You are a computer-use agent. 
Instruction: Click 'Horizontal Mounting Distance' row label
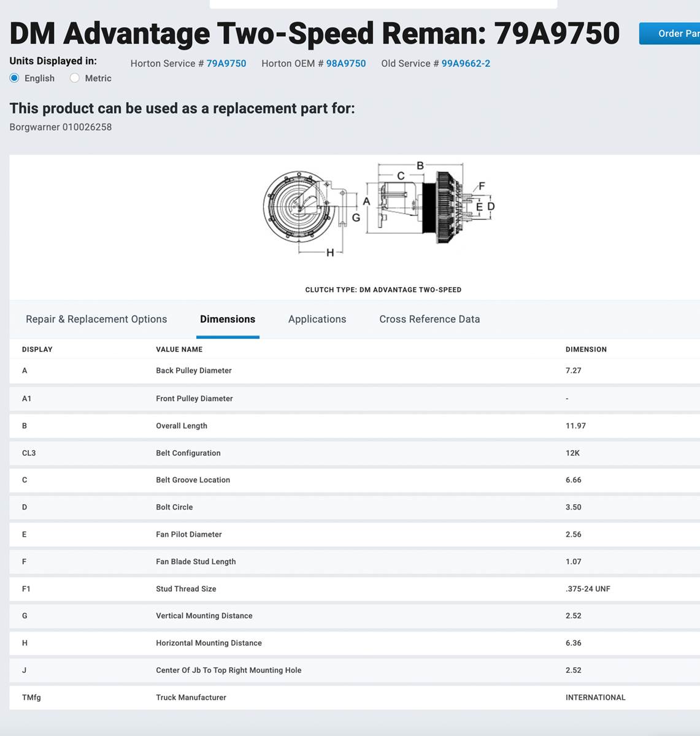pyautogui.click(x=209, y=643)
